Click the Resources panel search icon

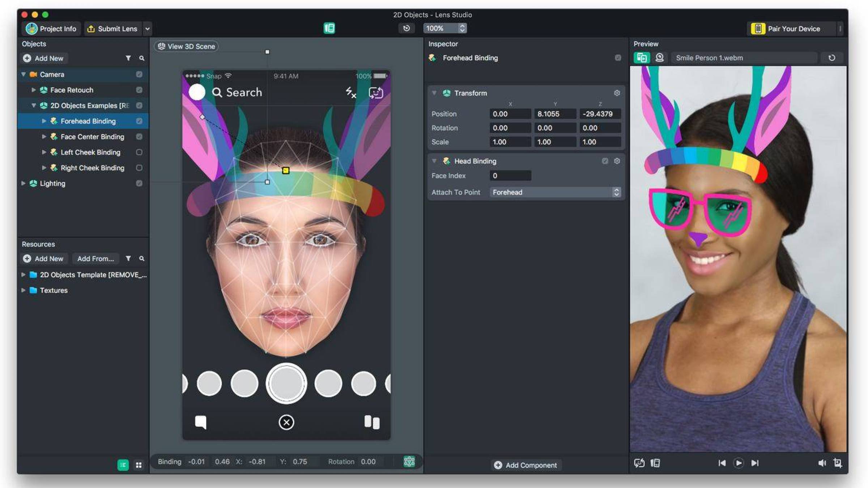[142, 259]
